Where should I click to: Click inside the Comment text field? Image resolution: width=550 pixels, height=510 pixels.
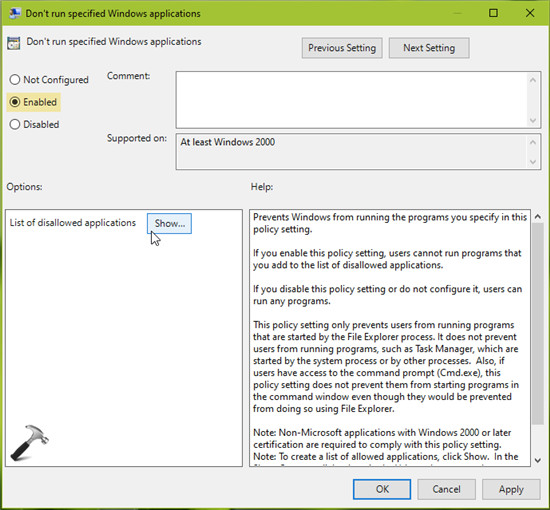352,100
